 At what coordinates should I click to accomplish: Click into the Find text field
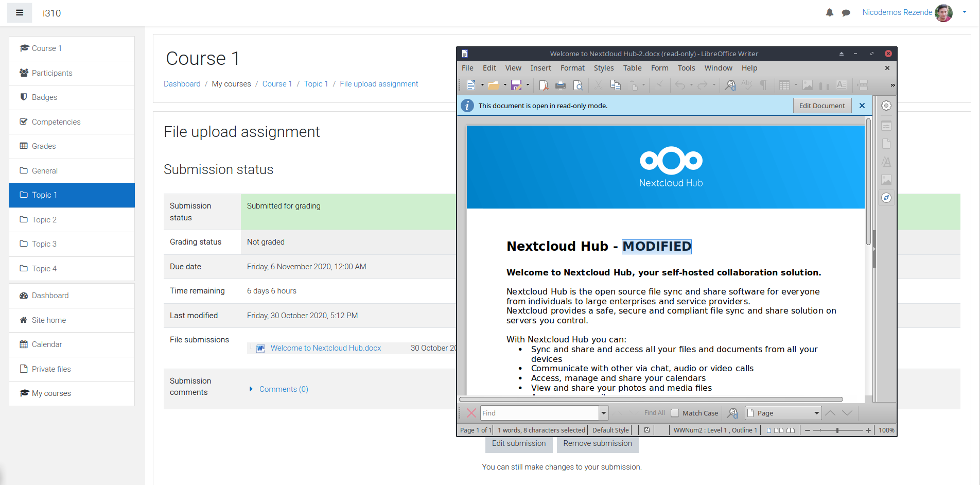(x=539, y=413)
